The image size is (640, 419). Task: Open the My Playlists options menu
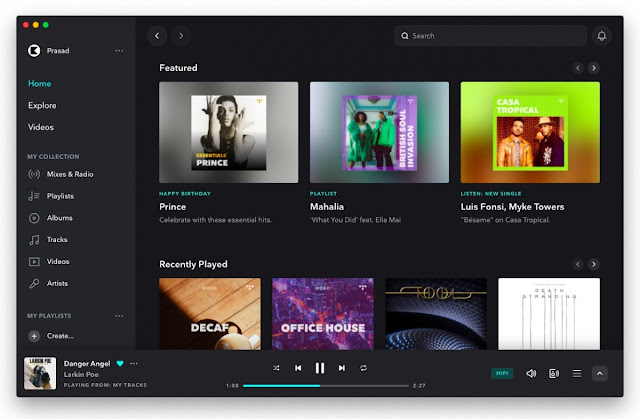(x=119, y=316)
